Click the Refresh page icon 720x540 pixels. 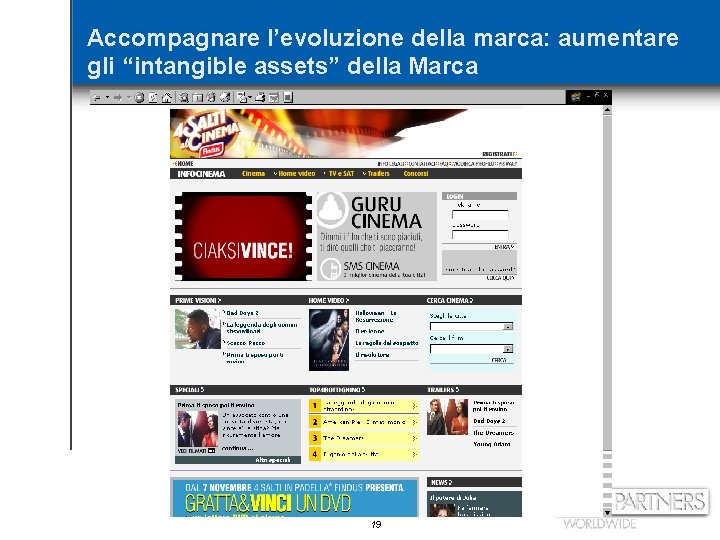point(153,97)
